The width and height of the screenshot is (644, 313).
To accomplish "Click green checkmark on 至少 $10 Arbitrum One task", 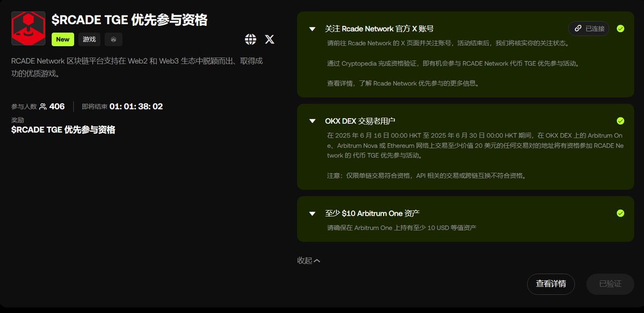I will pyautogui.click(x=620, y=213).
